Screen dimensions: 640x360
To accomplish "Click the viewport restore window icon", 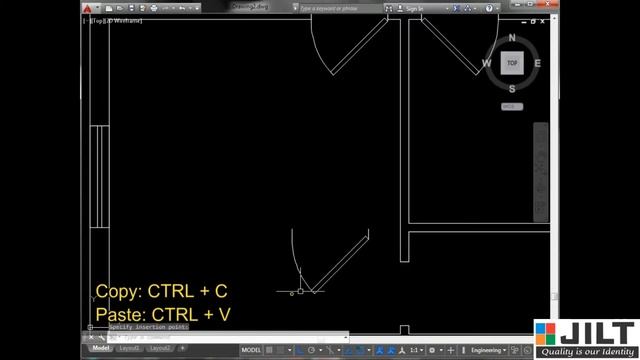I will 533,21.
